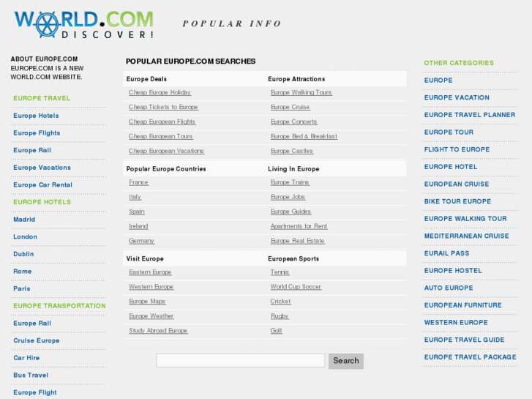Open EUROPE in Other Categories
This screenshot has height=399, width=532.
(438, 81)
